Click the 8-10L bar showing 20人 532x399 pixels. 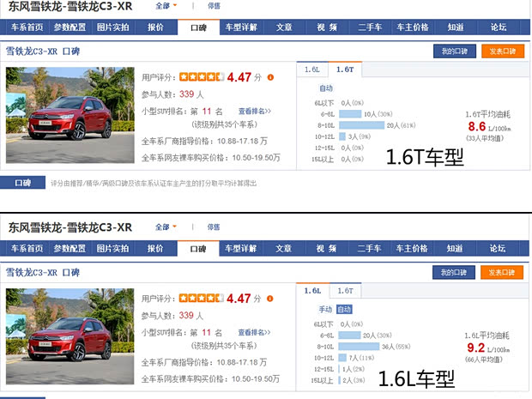(362, 125)
